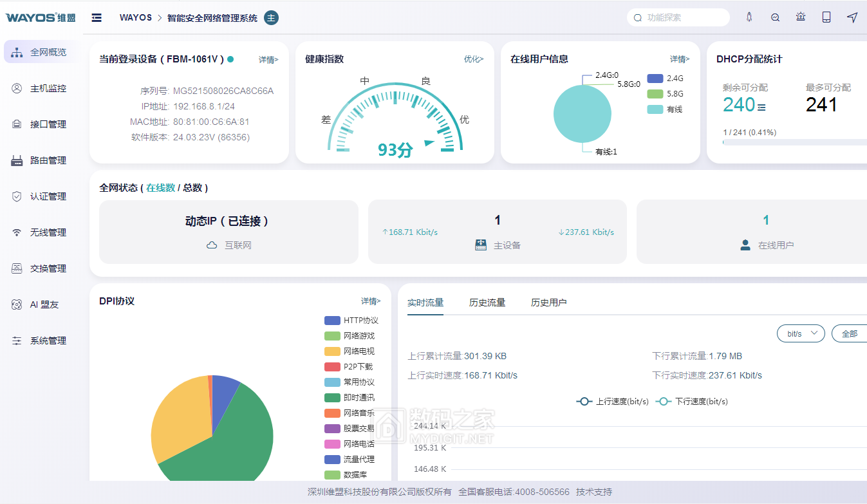
Task: Click the 即时通讯 legend color swatch
Action: [332, 398]
